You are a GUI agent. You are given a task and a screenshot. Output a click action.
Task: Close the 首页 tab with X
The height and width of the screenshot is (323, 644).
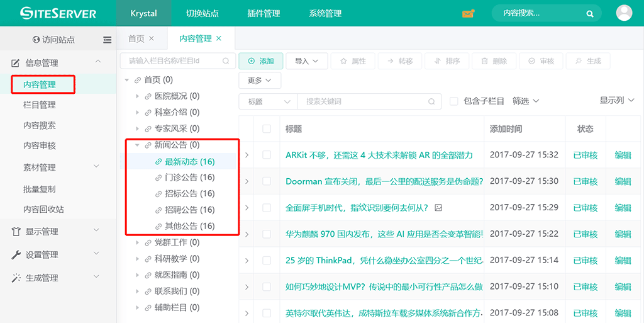point(152,38)
